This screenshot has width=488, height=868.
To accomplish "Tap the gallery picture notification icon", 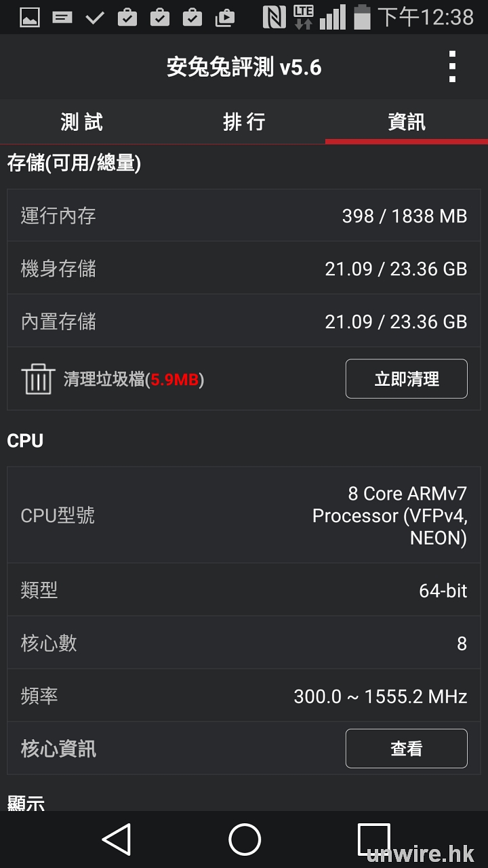I will coord(30,17).
